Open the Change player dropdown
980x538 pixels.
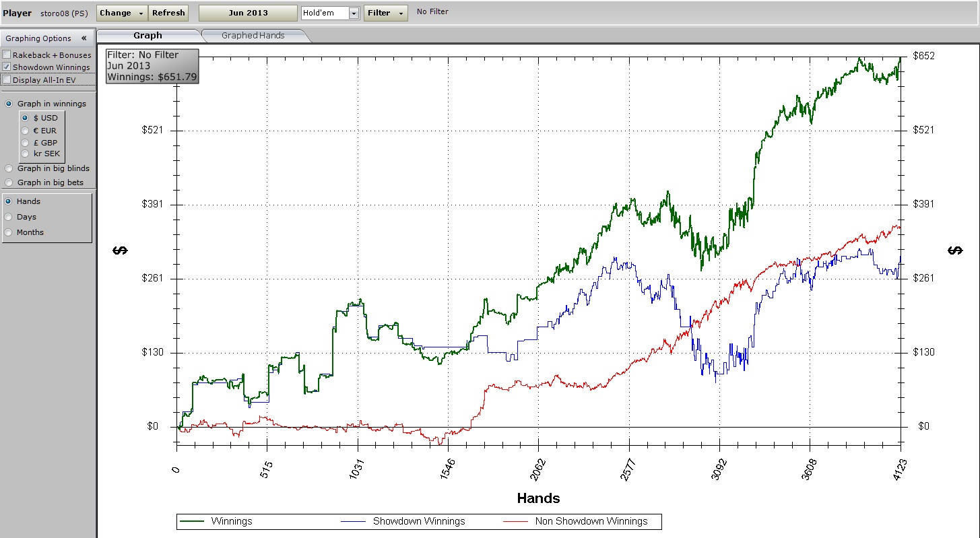(x=122, y=13)
